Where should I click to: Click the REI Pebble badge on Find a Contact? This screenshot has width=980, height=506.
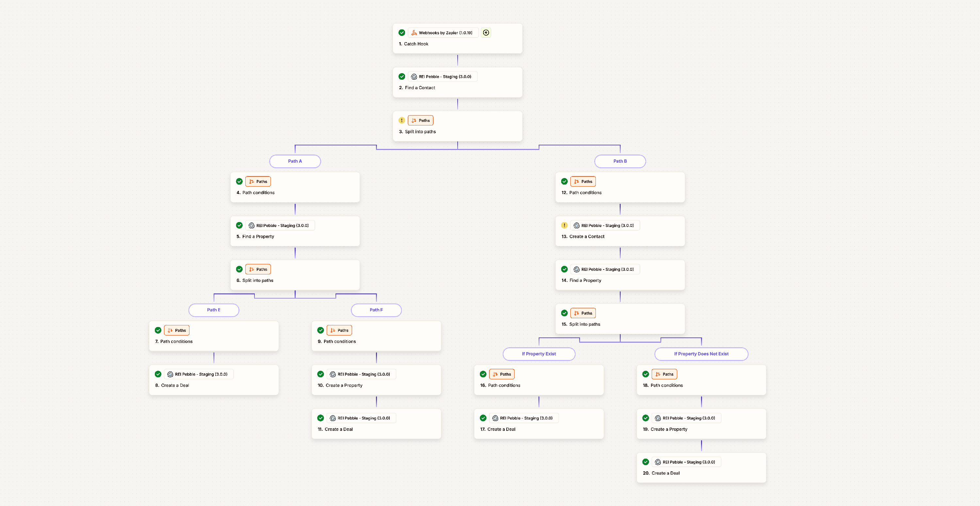[442, 77]
